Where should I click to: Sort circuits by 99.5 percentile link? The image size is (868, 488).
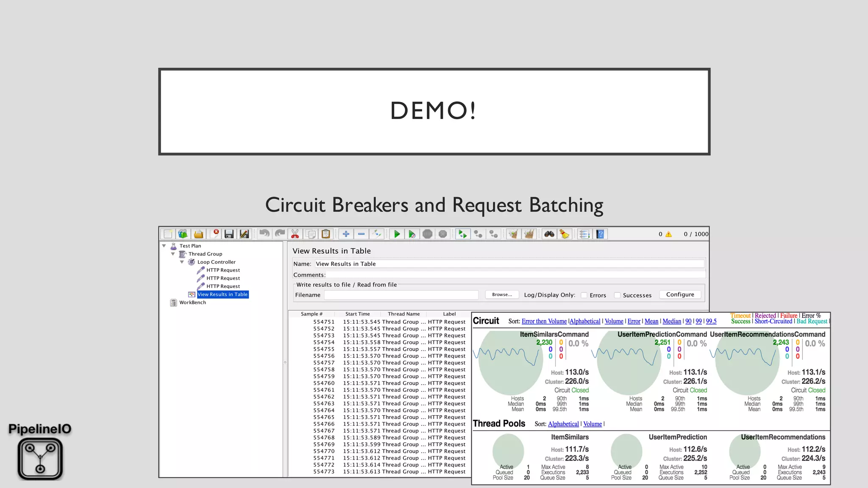(x=711, y=321)
